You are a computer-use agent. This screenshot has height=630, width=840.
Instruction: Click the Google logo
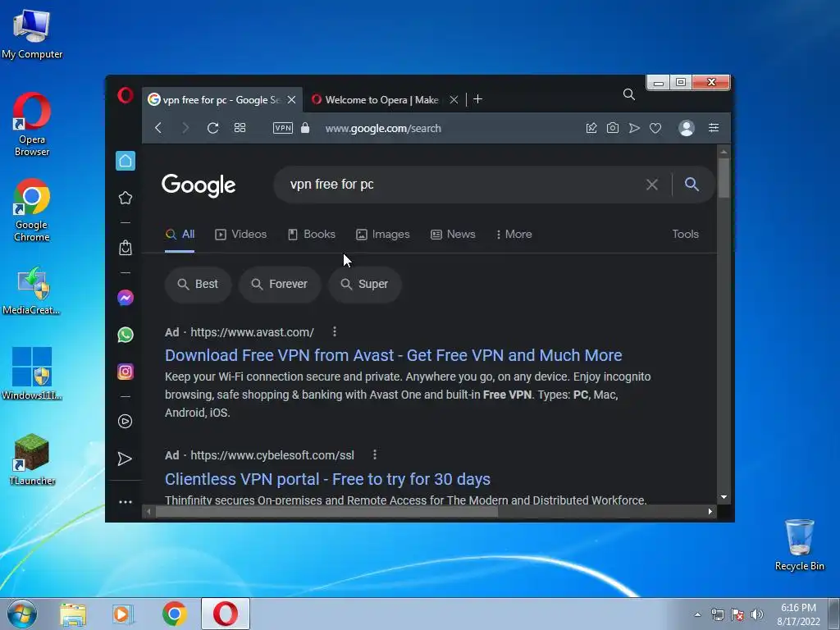click(x=199, y=185)
